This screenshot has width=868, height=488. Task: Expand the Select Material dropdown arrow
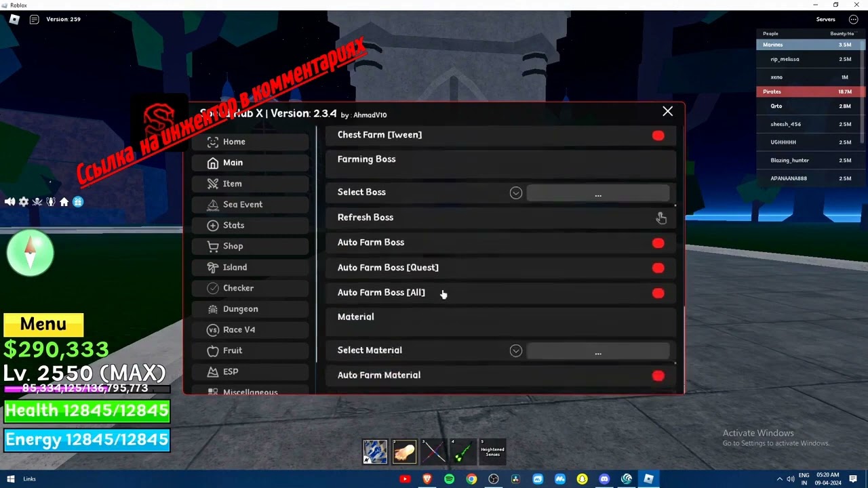pyautogui.click(x=516, y=350)
